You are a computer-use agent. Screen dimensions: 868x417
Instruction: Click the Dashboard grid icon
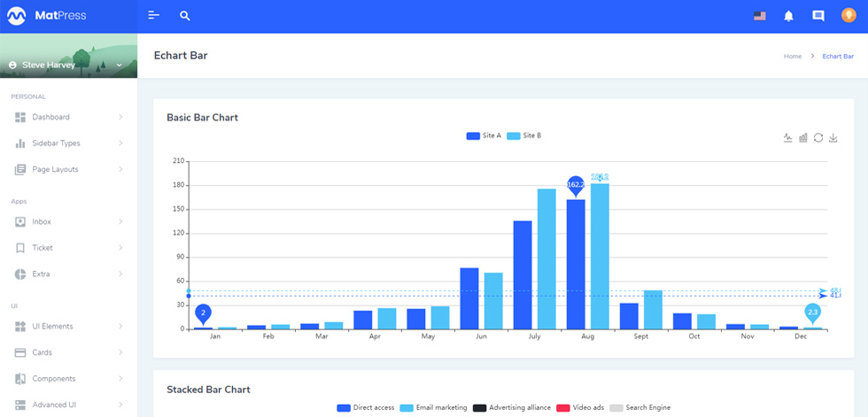20,117
